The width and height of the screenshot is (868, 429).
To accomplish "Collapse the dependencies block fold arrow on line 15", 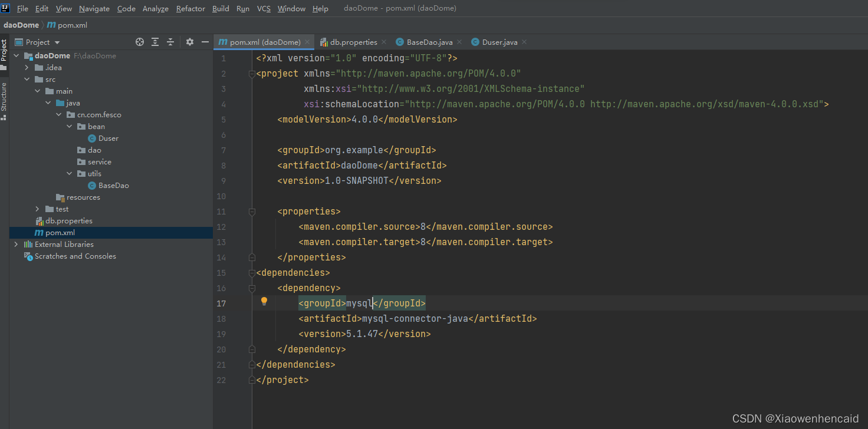I will 252,272.
